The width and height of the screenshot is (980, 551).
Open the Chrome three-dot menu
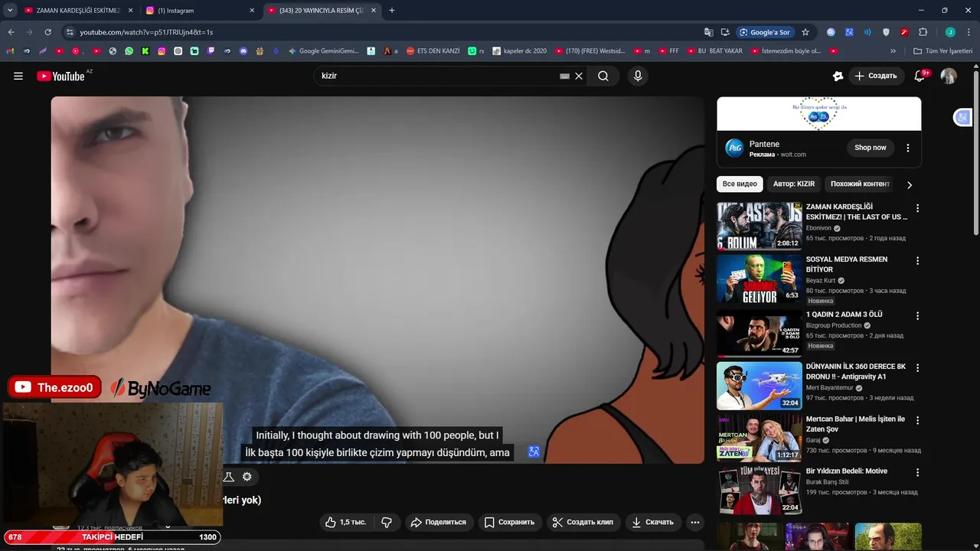pyautogui.click(x=969, y=32)
